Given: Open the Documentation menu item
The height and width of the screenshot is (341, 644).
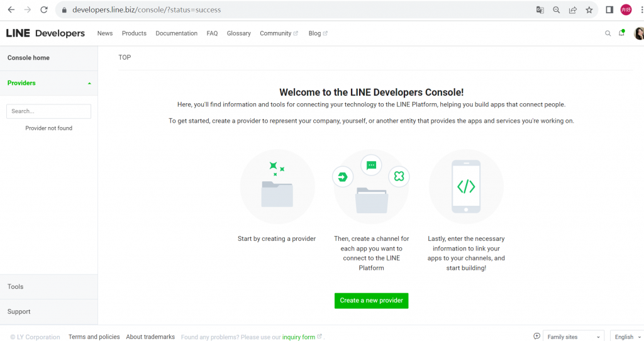Looking at the screenshot, I should tap(176, 33).
